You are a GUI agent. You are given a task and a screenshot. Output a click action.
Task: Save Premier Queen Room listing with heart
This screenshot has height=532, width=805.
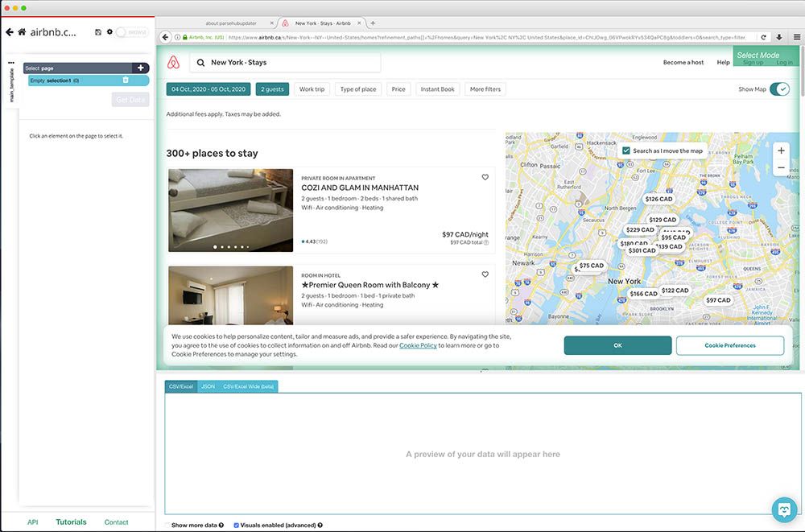tap(485, 274)
